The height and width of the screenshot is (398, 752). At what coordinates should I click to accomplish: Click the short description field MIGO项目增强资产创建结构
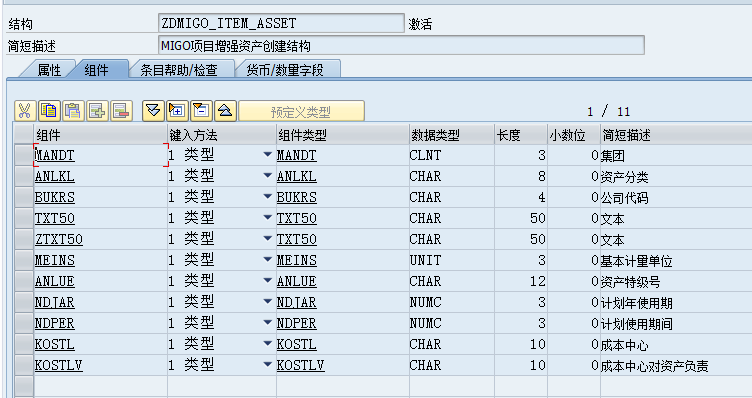[401, 46]
